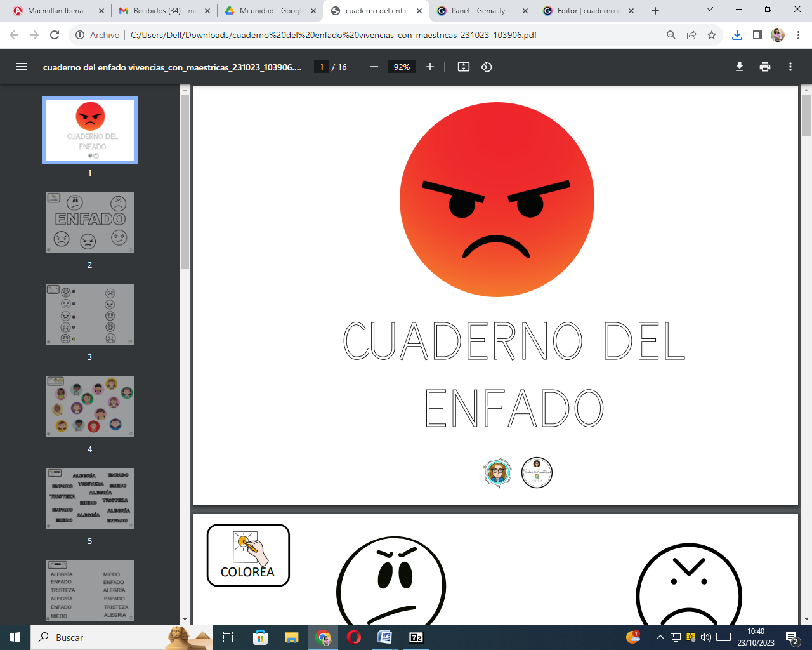812x650 pixels.
Task: Rotate the PDF page counterclockwise
Action: (486, 66)
